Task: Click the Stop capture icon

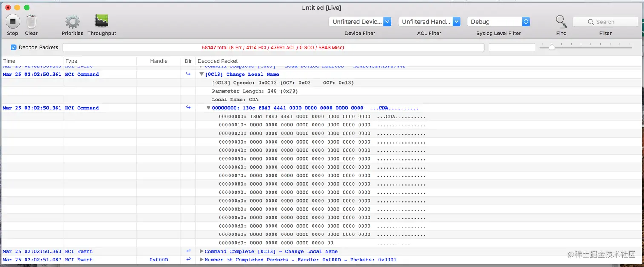Action: coord(12,21)
